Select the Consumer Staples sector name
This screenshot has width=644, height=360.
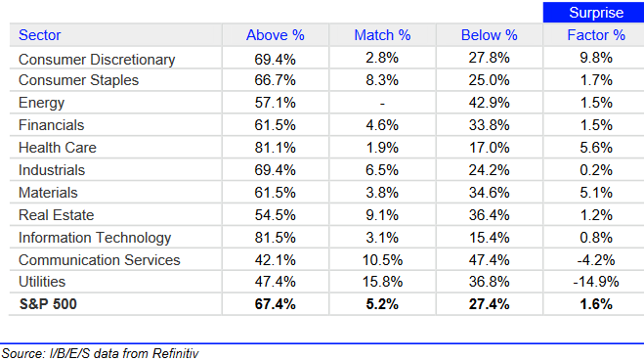(78, 80)
